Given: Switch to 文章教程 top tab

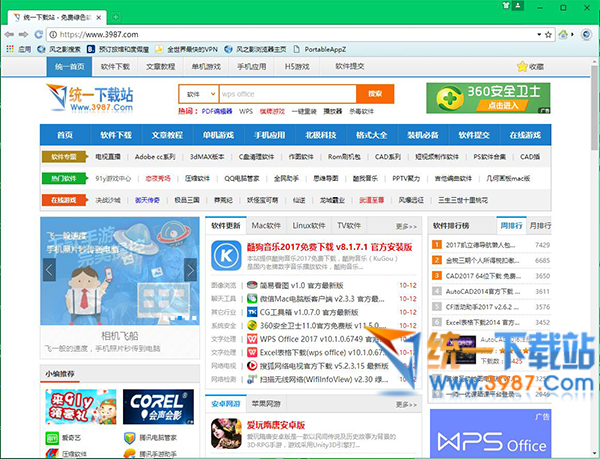Looking at the screenshot, I should coord(160,67).
